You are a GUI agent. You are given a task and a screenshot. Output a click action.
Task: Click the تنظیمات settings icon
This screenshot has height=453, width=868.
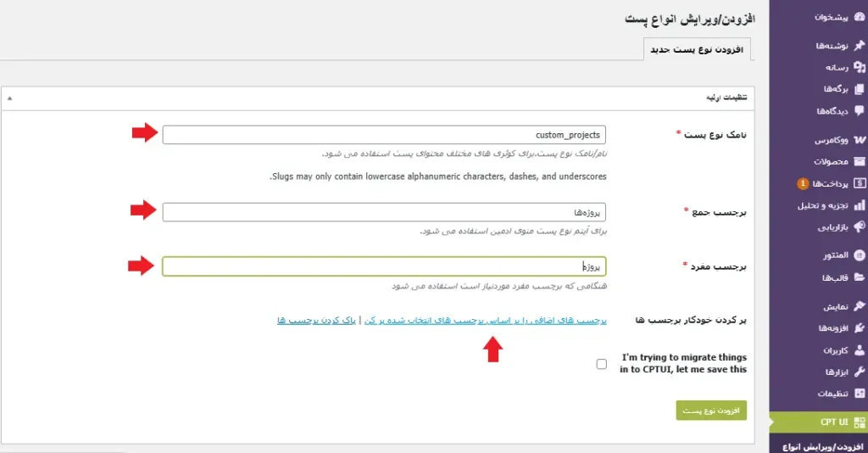(860, 393)
